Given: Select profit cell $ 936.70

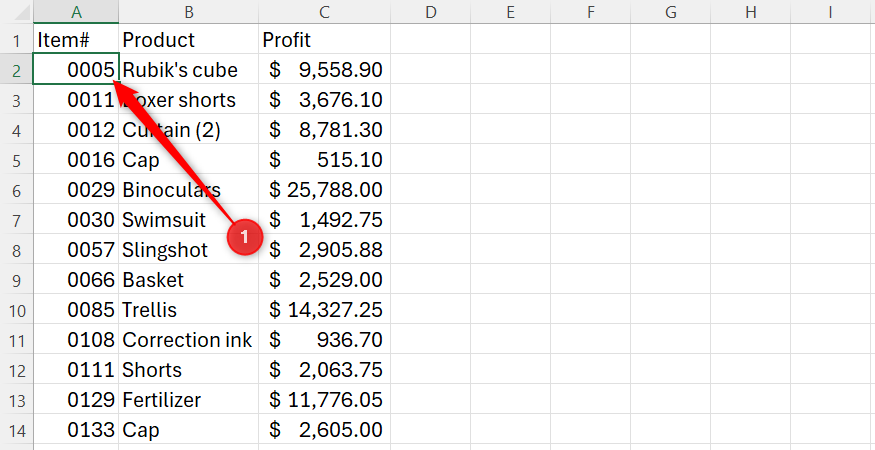Looking at the screenshot, I should tap(324, 339).
